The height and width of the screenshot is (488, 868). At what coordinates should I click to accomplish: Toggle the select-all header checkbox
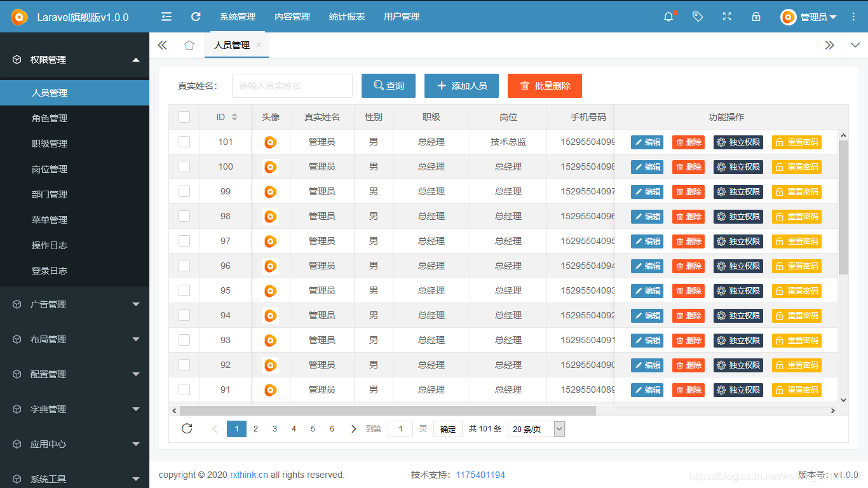click(x=184, y=117)
